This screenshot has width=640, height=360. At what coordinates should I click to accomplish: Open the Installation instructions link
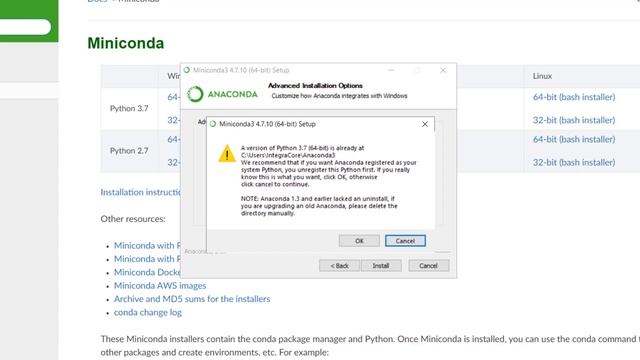click(140, 192)
